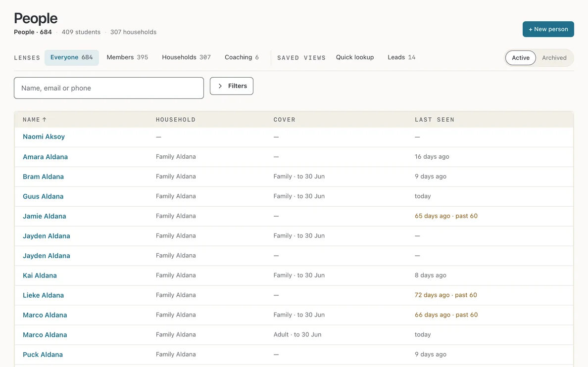Click the '65 days ago · past 60' warning
This screenshot has width=588, height=367.
pos(446,216)
